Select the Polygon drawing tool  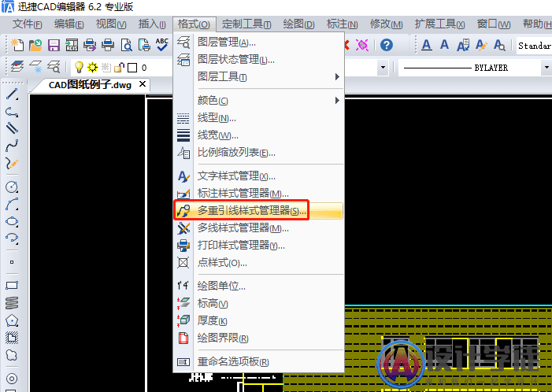pos(12,320)
